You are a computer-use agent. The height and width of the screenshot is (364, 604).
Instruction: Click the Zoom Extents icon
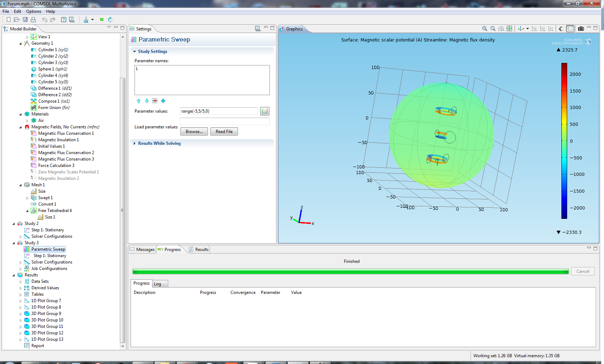[509, 29]
